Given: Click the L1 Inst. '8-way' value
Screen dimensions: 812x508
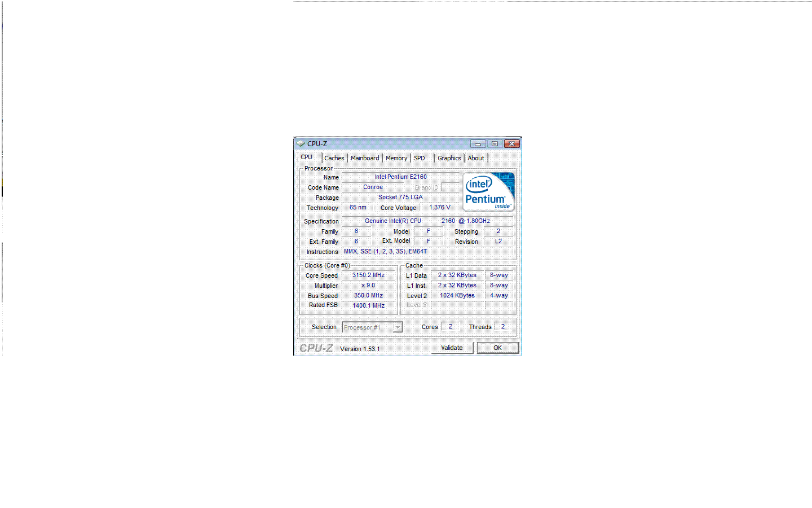Looking at the screenshot, I should pos(499,285).
